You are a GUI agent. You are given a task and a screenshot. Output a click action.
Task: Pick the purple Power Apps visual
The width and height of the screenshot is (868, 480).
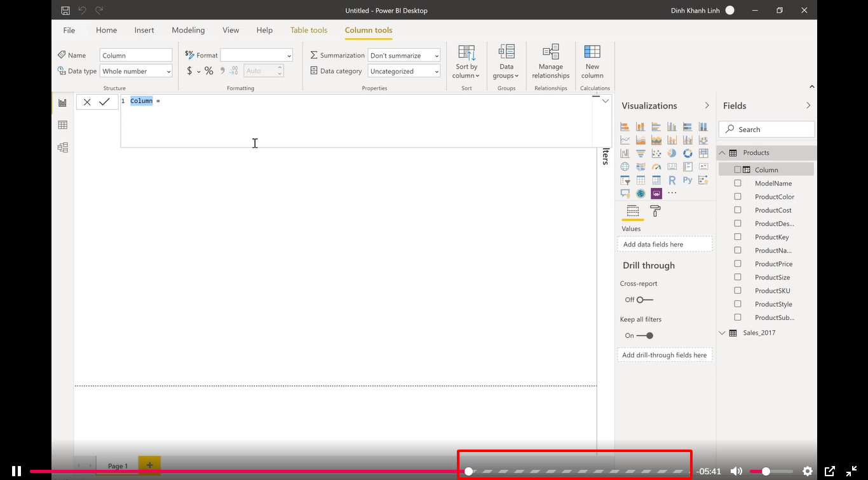[x=656, y=194]
